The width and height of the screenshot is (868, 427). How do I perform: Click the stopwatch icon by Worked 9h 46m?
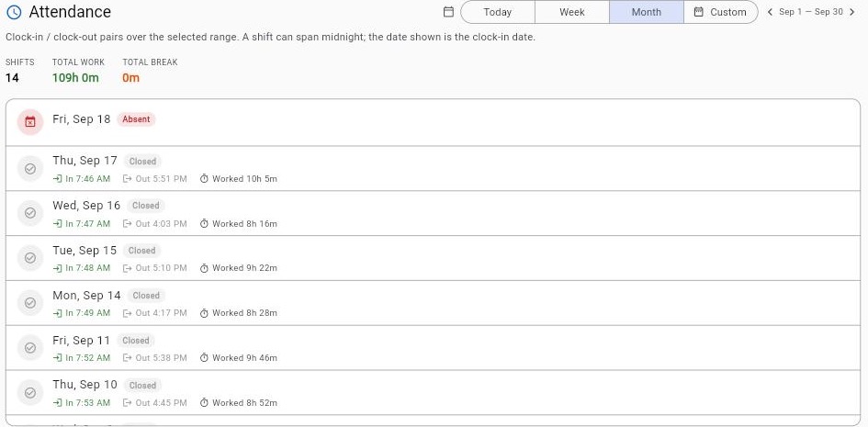[x=204, y=358]
